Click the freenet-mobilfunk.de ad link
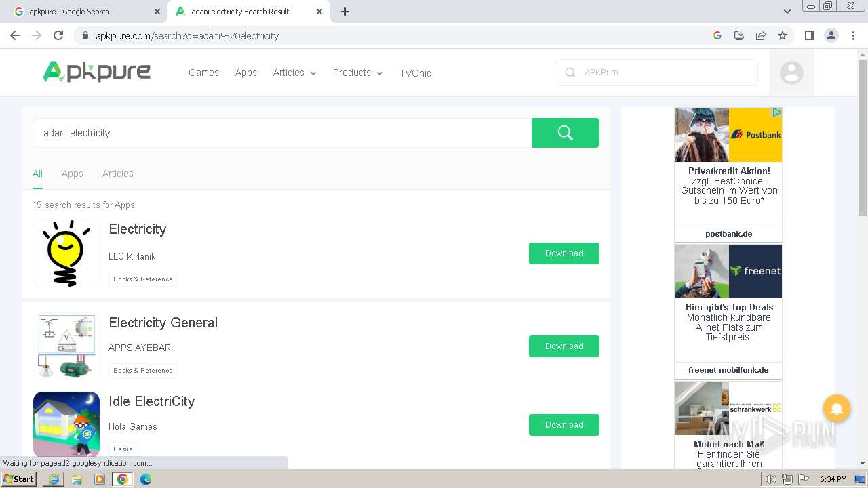 tap(728, 370)
